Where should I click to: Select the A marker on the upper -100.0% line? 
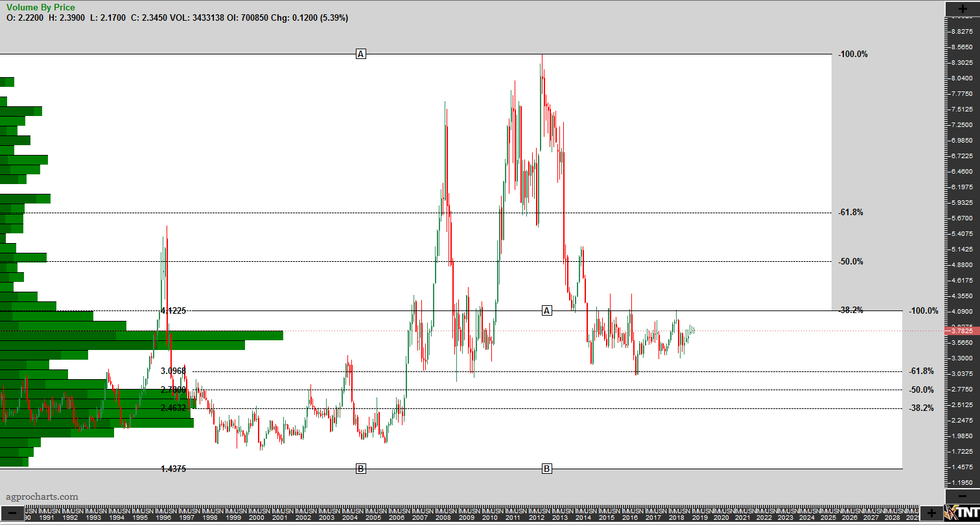361,54
